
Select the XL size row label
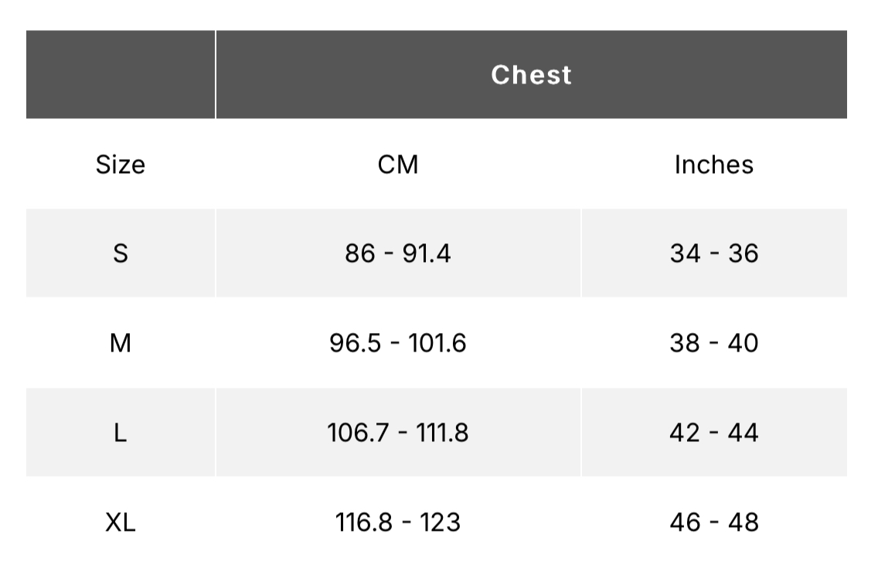pos(121,522)
